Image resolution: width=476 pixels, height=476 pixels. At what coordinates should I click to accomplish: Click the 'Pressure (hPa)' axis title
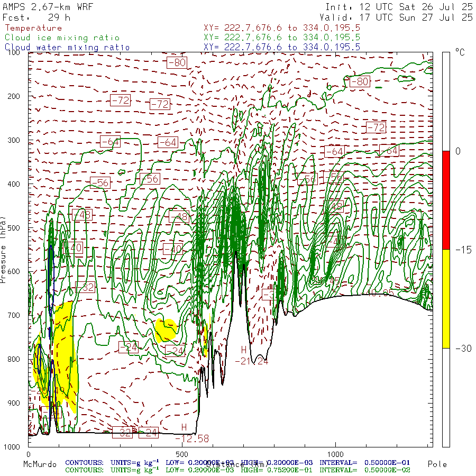(3, 250)
